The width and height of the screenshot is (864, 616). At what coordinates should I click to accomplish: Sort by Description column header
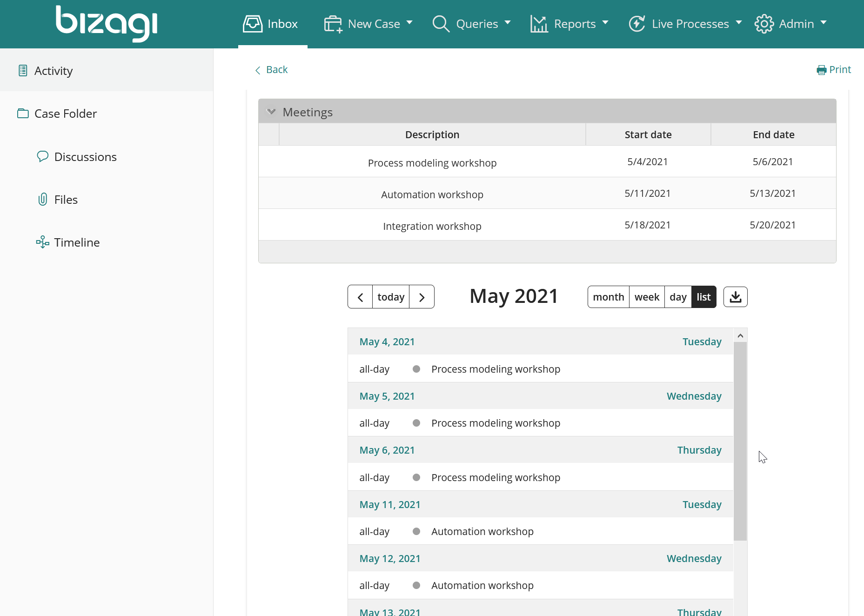pos(432,134)
